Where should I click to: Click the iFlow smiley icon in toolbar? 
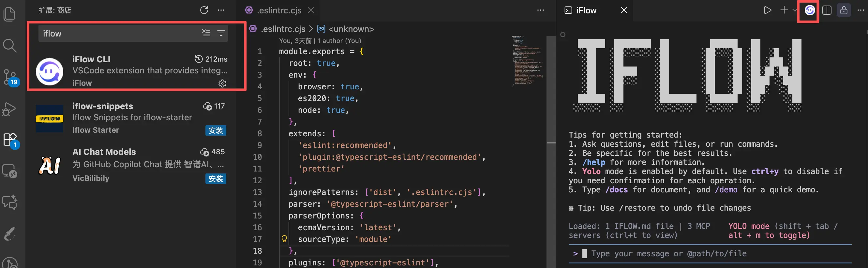809,10
